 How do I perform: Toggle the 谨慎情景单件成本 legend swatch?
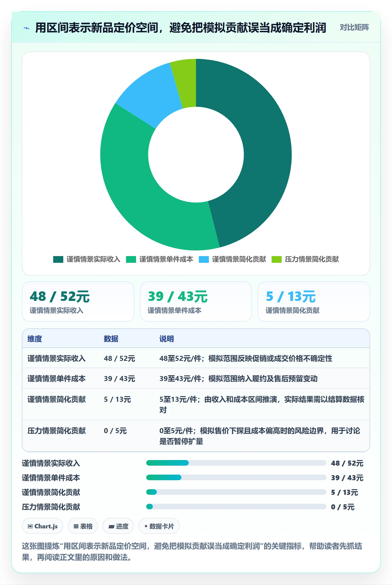click(131, 259)
